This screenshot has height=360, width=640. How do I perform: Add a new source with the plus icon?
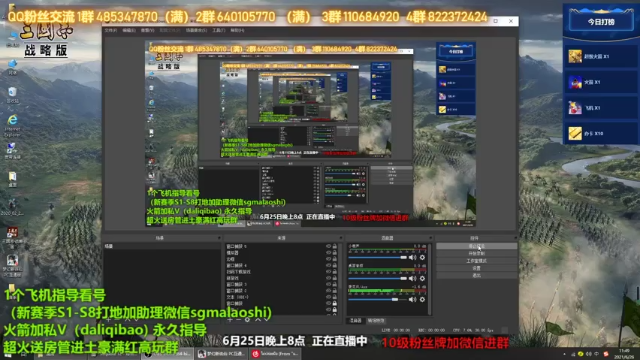click(230, 320)
